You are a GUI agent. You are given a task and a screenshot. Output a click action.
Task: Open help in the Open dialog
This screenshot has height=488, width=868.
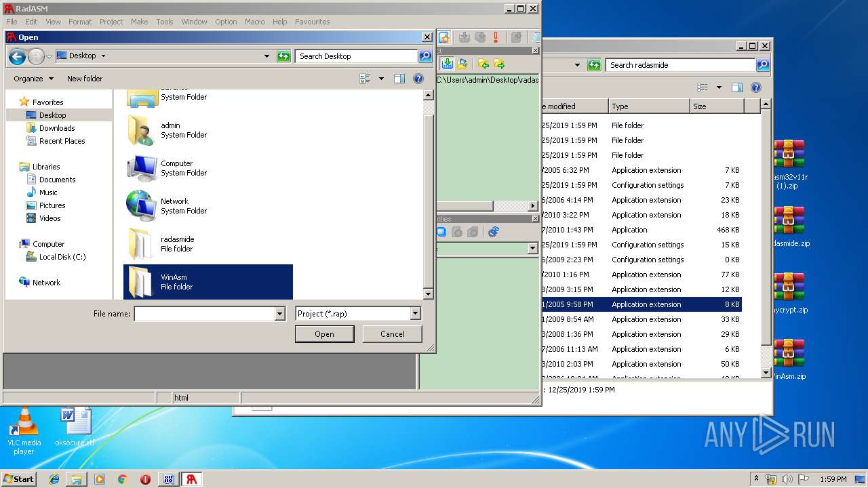coord(418,79)
